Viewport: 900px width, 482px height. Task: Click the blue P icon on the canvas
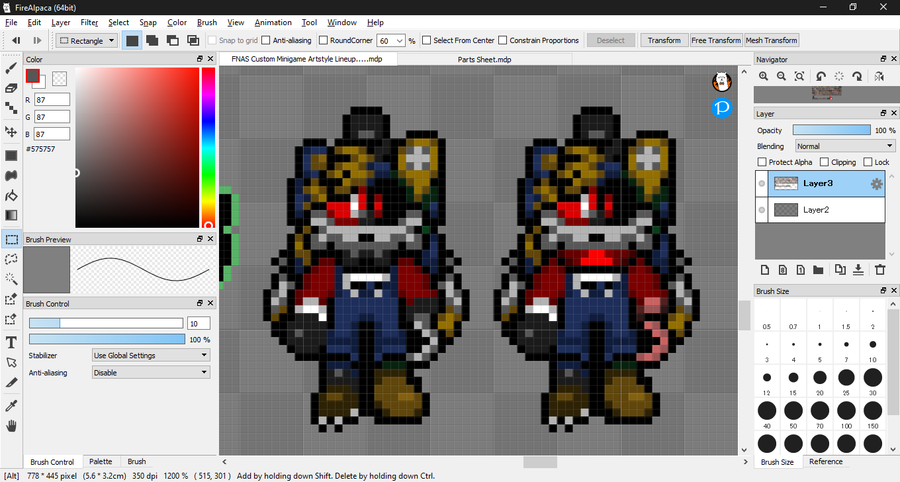tap(722, 107)
